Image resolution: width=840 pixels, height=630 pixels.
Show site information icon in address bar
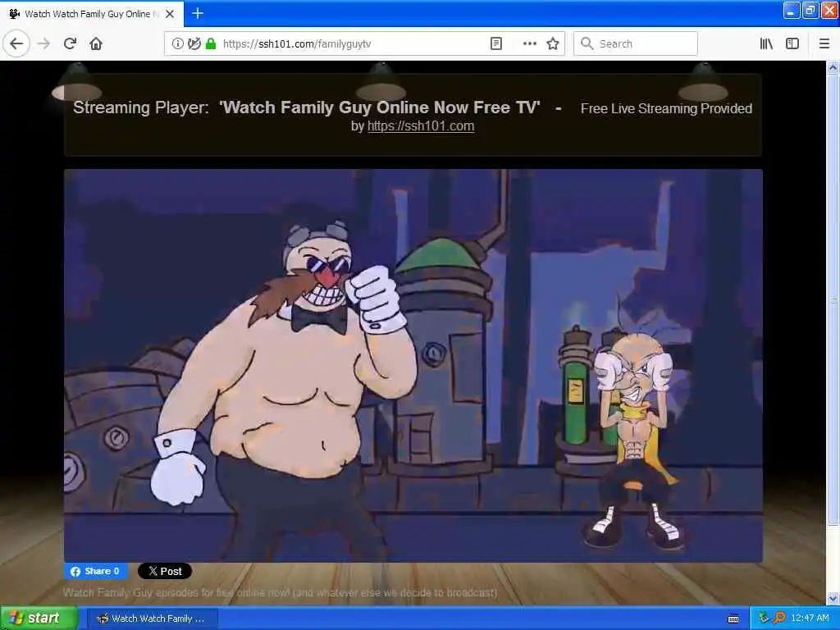click(177, 43)
